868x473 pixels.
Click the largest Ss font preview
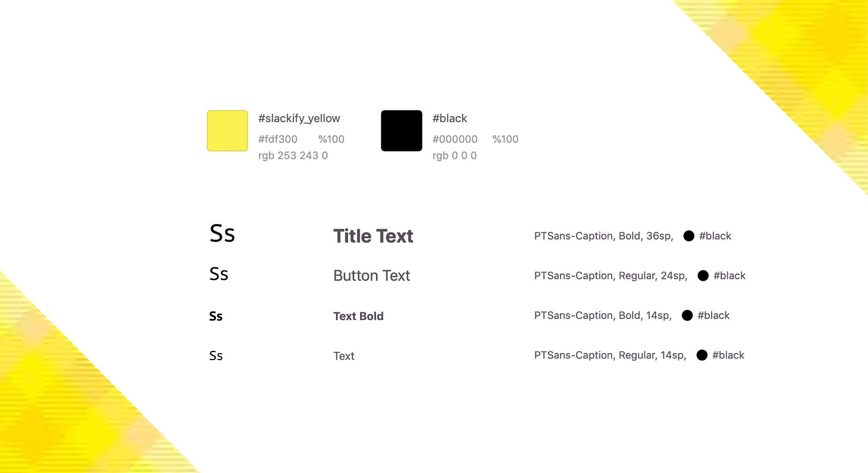coord(222,233)
